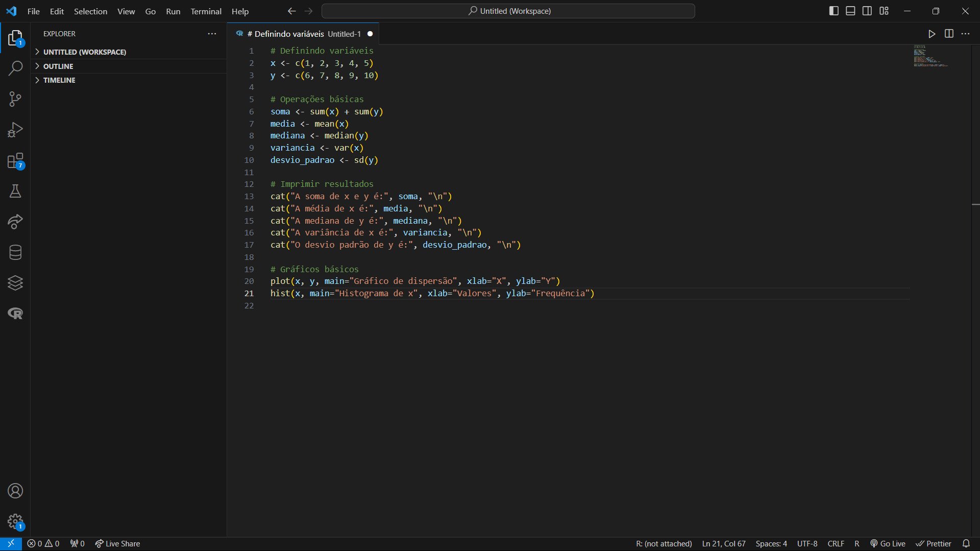Expand the TIMELINE section

click(x=129, y=80)
